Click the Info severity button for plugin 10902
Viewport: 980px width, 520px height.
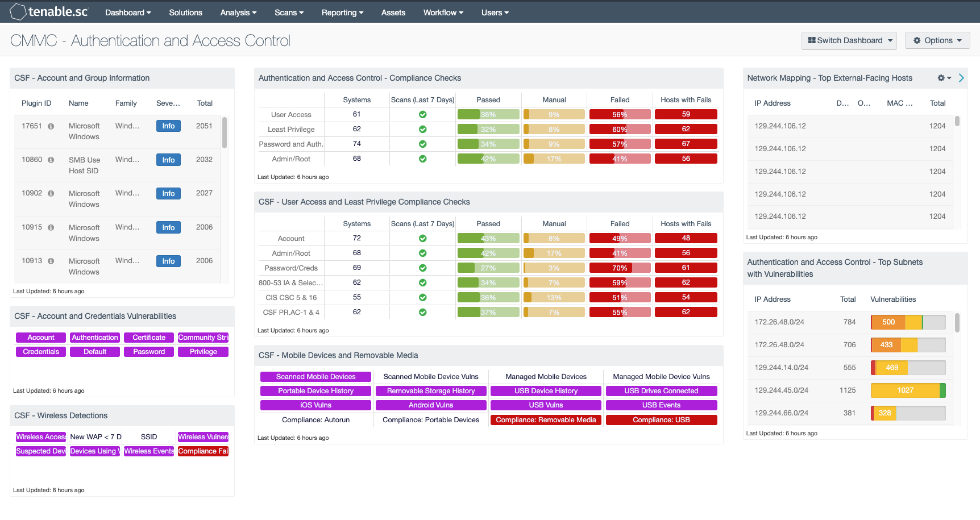point(168,193)
